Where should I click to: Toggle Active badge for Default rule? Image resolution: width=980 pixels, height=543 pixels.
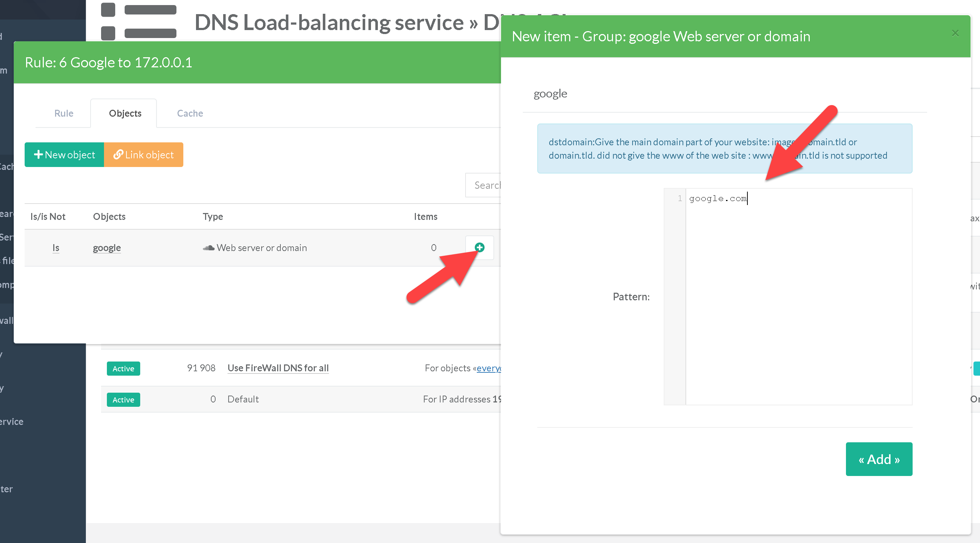123,400
